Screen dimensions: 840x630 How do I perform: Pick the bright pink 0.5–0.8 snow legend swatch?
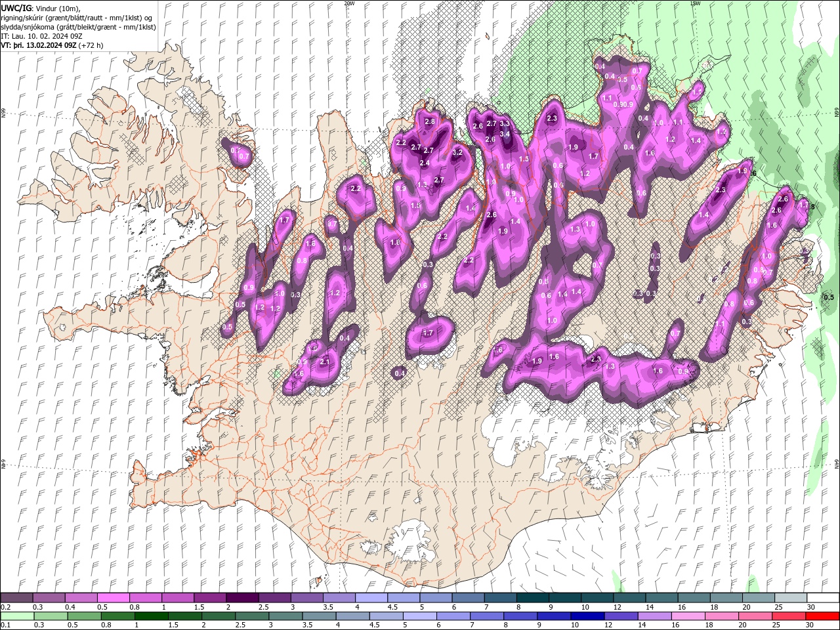(x=113, y=598)
